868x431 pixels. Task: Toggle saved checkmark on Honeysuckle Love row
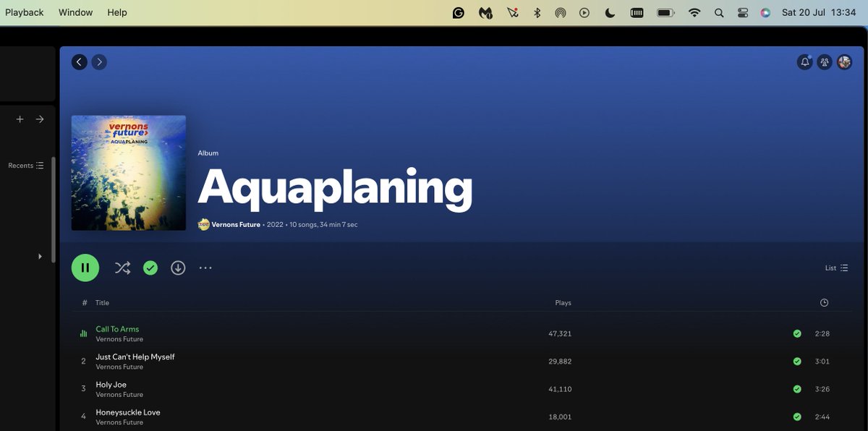click(797, 417)
